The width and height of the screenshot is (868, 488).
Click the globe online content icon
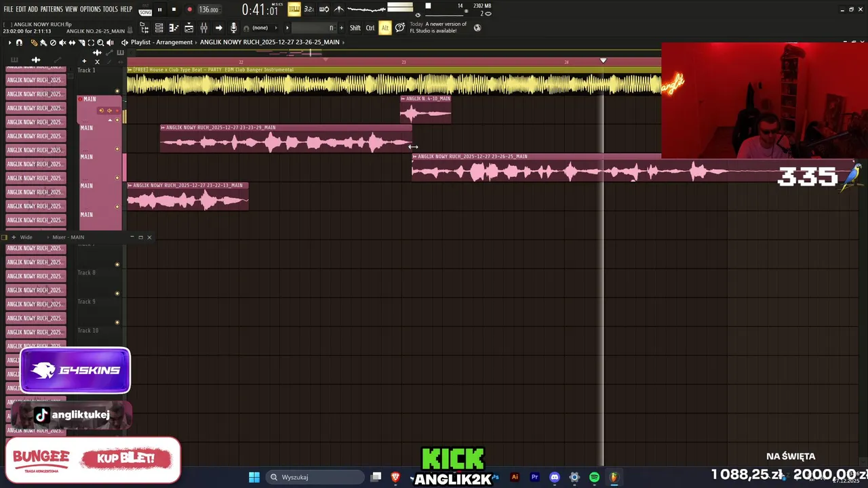(477, 28)
